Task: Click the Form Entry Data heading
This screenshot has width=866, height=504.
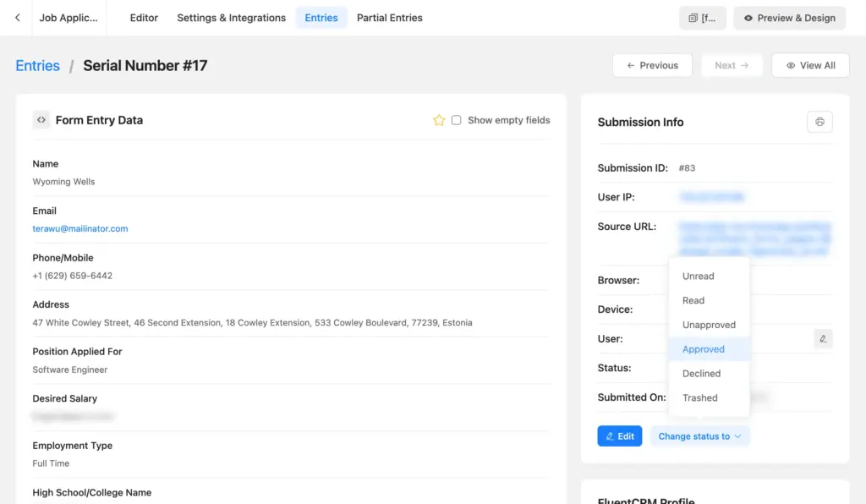Action: tap(100, 120)
